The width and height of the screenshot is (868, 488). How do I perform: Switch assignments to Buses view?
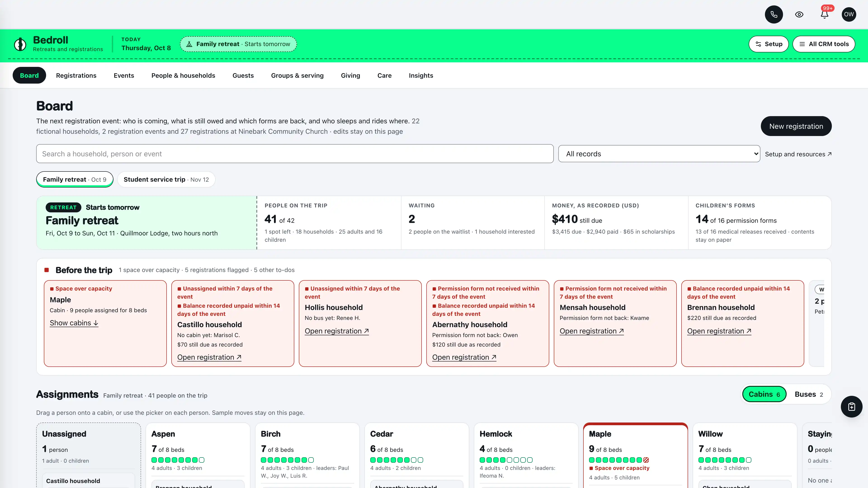(x=809, y=394)
